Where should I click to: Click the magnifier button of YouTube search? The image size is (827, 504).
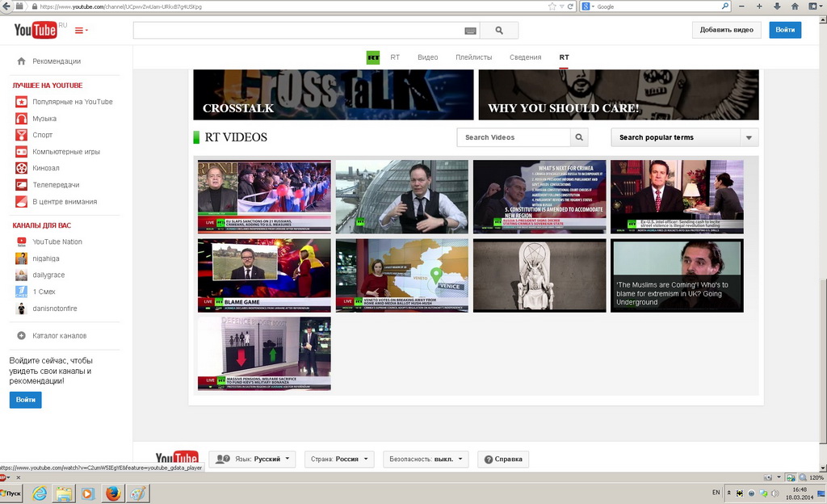[x=499, y=31]
